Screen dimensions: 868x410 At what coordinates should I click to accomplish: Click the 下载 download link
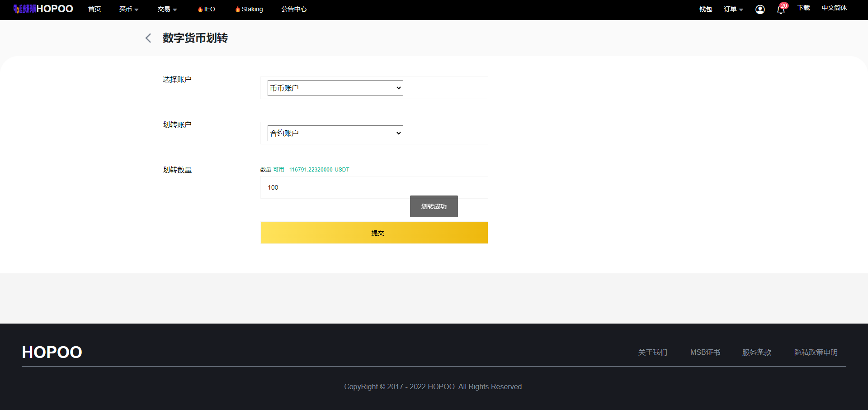[x=803, y=8]
